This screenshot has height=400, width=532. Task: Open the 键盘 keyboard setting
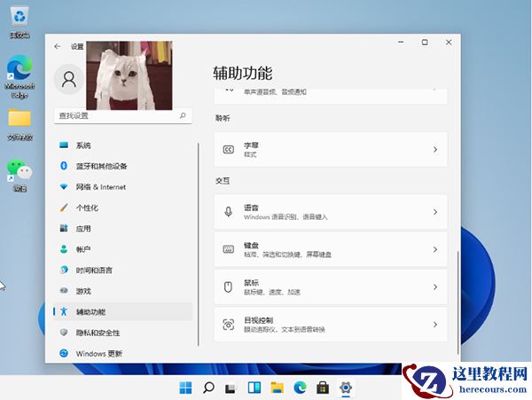pos(331,250)
